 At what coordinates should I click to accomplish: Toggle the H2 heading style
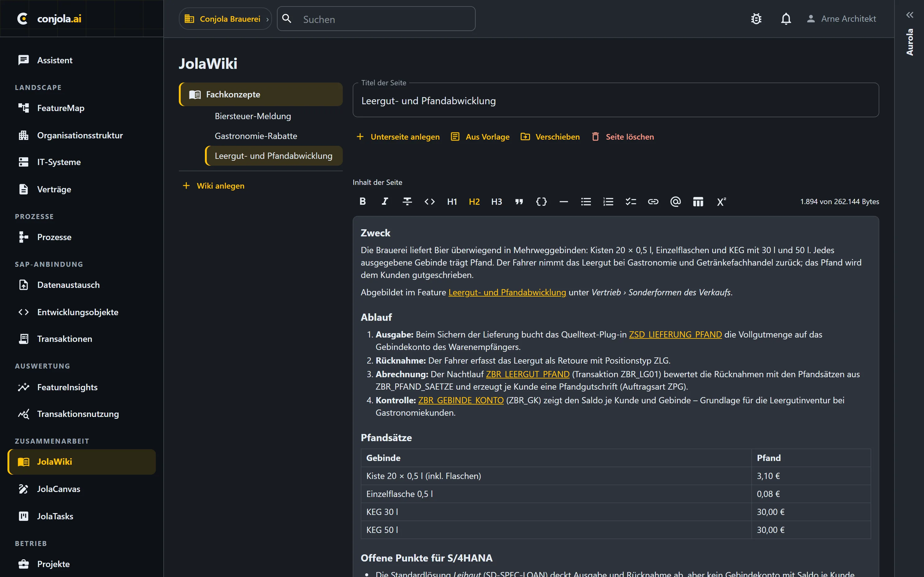click(x=474, y=202)
